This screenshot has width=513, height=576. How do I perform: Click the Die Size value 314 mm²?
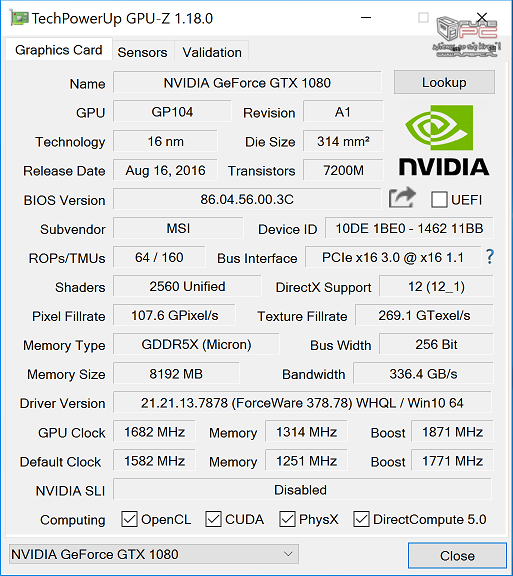(x=343, y=141)
